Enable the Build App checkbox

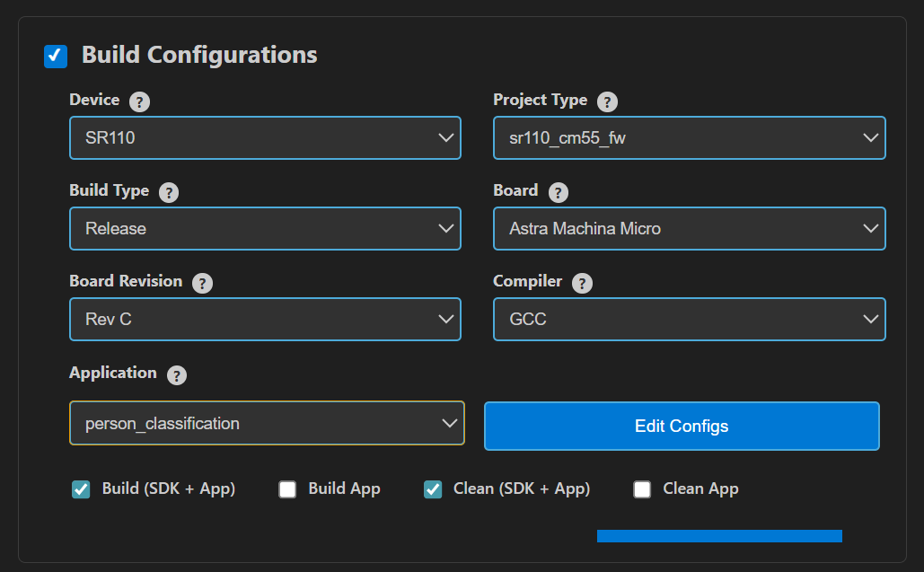pyautogui.click(x=287, y=489)
